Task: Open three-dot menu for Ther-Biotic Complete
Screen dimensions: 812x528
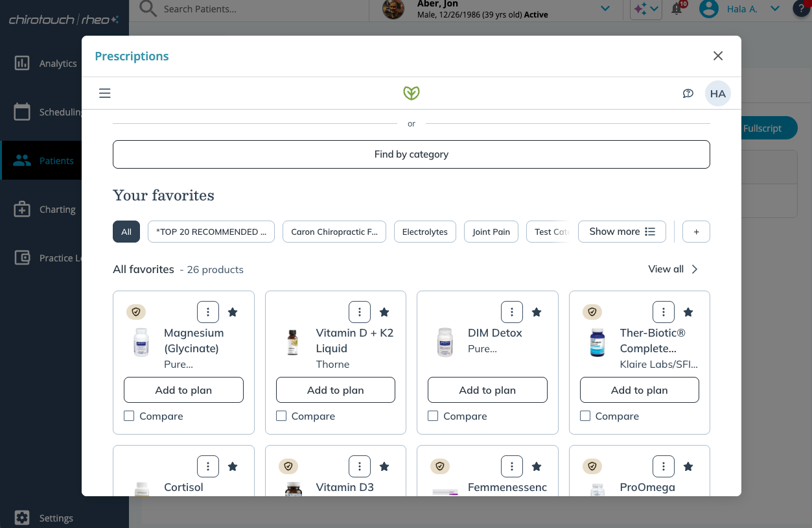Action: point(663,312)
